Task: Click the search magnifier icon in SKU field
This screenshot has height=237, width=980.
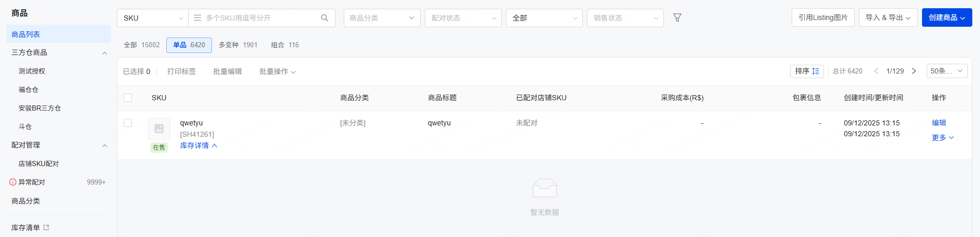Action: pos(324,18)
